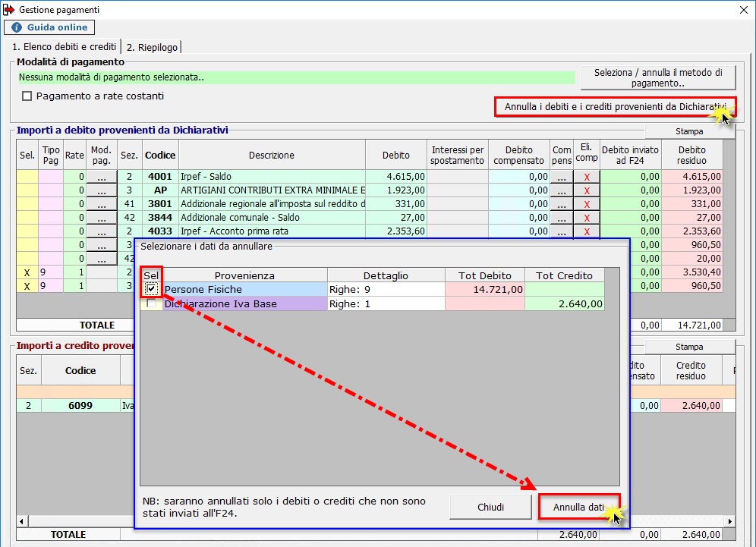Open Com pens button for code 4001
This screenshot has height=547, width=756.
click(x=561, y=177)
